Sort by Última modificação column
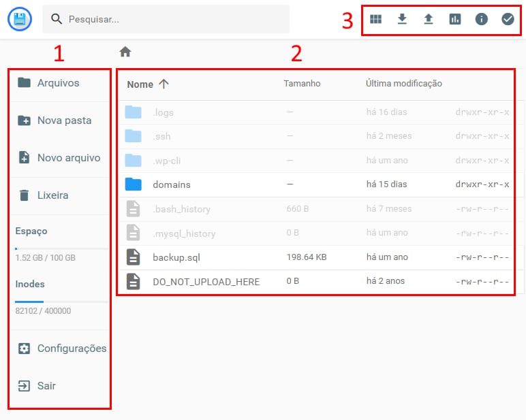This screenshot has width=526, height=420. coord(403,84)
